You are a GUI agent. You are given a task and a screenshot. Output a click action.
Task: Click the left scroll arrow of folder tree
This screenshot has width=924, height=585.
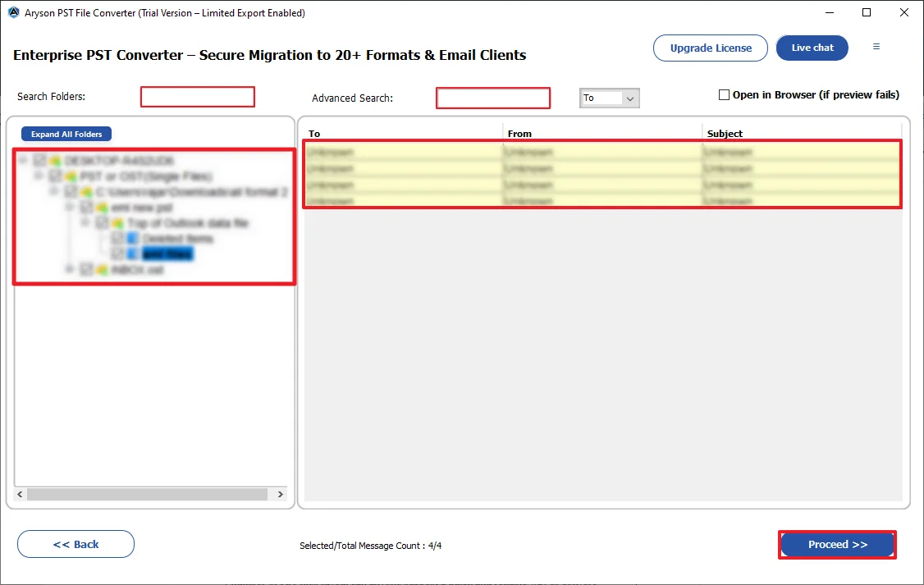pyautogui.click(x=20, y=494)
